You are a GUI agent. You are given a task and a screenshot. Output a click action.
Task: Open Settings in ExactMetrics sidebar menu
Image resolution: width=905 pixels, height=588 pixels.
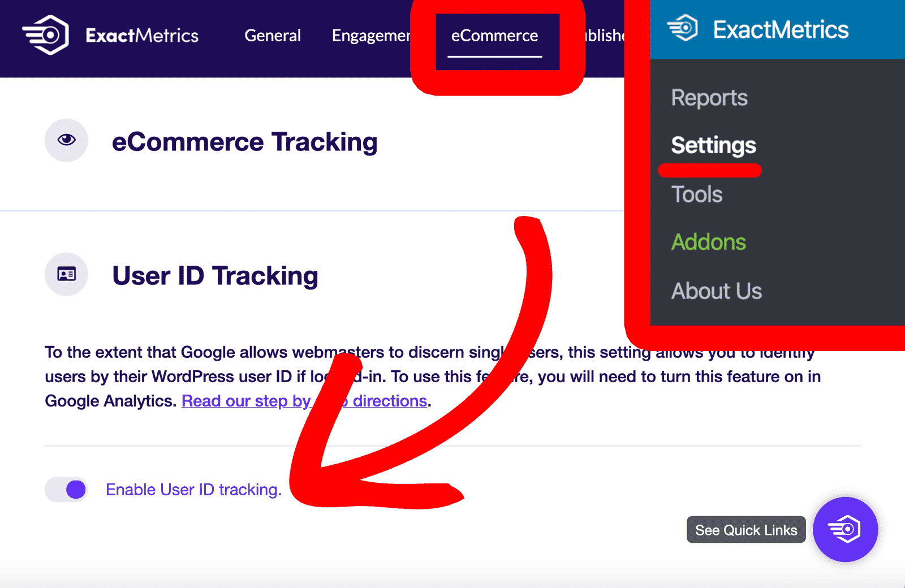click(713, 145)
